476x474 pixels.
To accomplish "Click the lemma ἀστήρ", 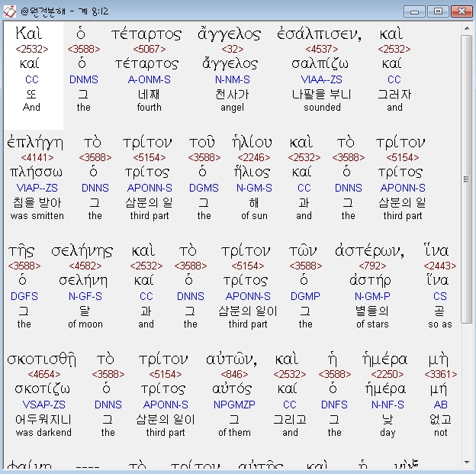I will (x=370, y=281).
